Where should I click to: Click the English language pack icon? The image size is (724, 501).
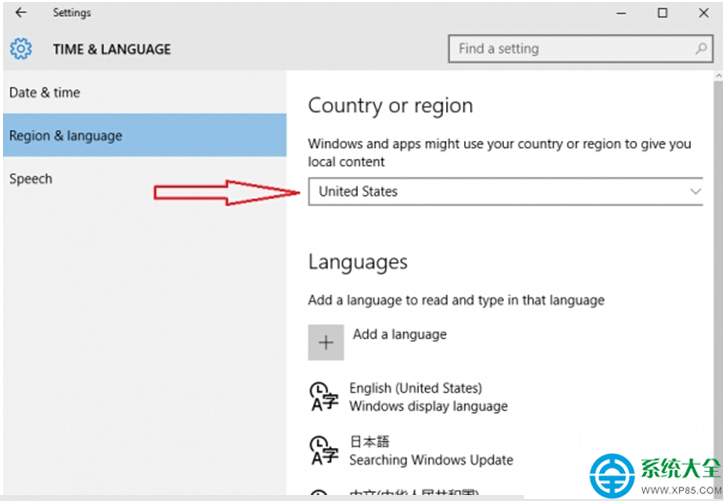(x=324, y=396)
